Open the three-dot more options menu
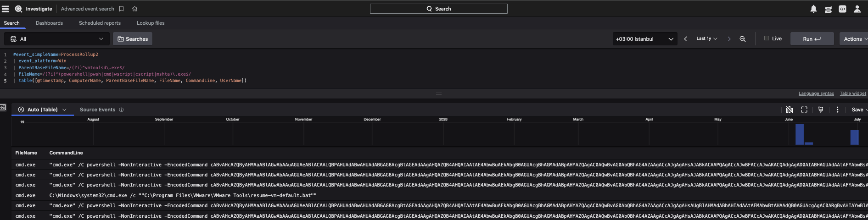868x220 pixels. (838, 110)
